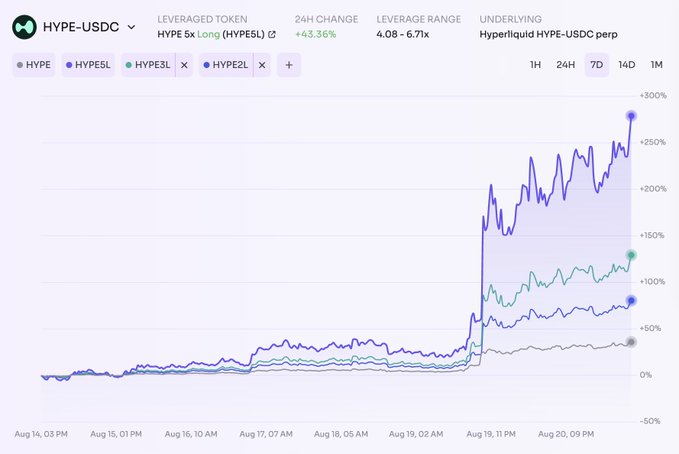Click the blue HYPE2L endpoint marker
The image size is (679, 454).
click(x=631, y=300)
